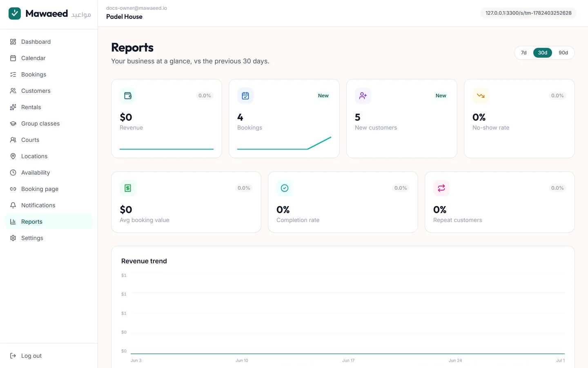Image resolution: width=588 pixels, height=368 pixels.
Task: Click the Reports page heading
Action: [132, 48]
